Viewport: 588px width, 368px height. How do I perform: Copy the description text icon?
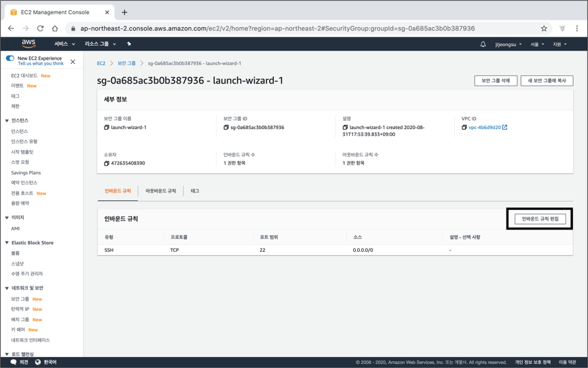pyautogui.click(x=345, y=128)
